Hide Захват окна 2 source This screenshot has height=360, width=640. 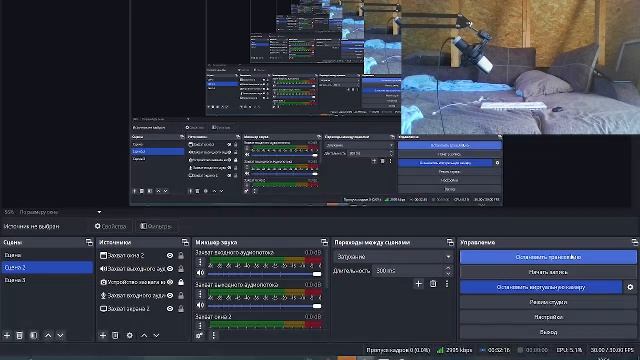coord(170,256)
